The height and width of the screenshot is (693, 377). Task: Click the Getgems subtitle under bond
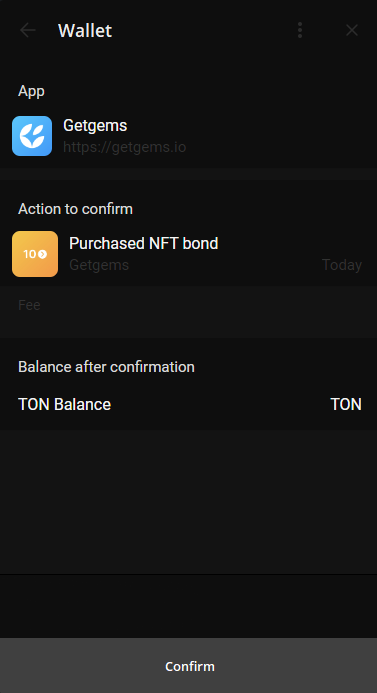[x=99, y=265]
